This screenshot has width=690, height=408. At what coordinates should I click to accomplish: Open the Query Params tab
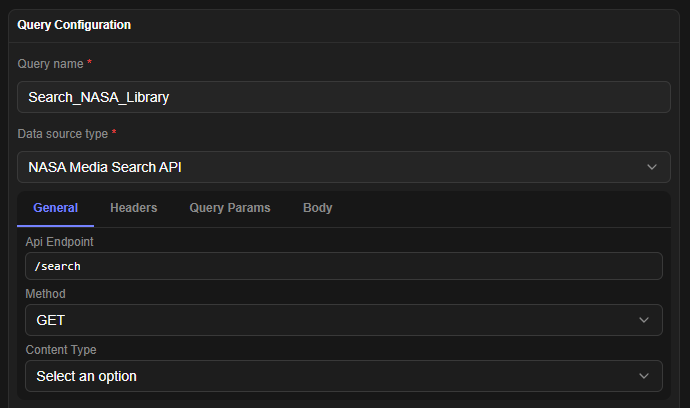[x=230, y=208]
